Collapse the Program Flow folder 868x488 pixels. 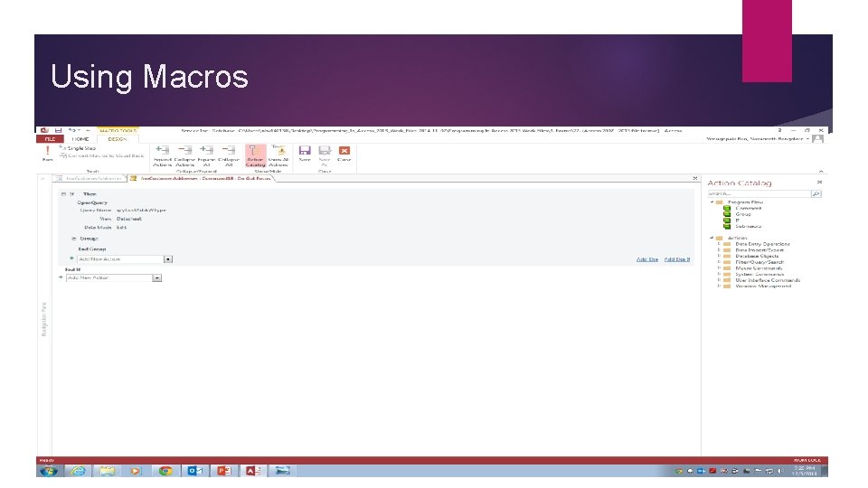[x=712, y=202]
